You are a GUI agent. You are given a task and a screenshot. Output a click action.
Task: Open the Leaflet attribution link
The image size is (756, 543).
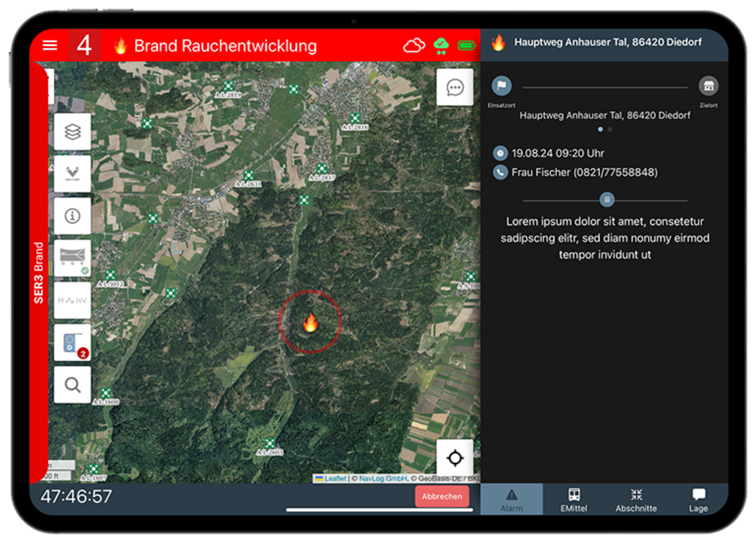pos(335,478)
